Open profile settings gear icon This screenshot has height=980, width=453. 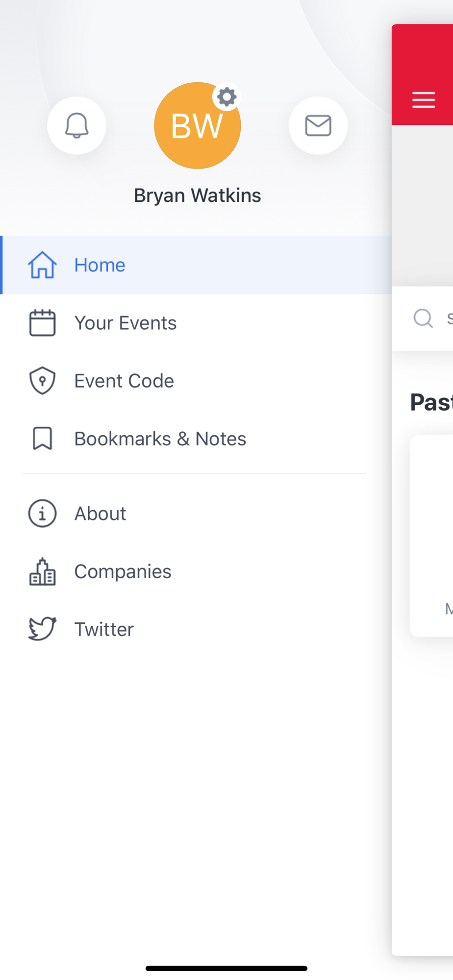point(226,97)
